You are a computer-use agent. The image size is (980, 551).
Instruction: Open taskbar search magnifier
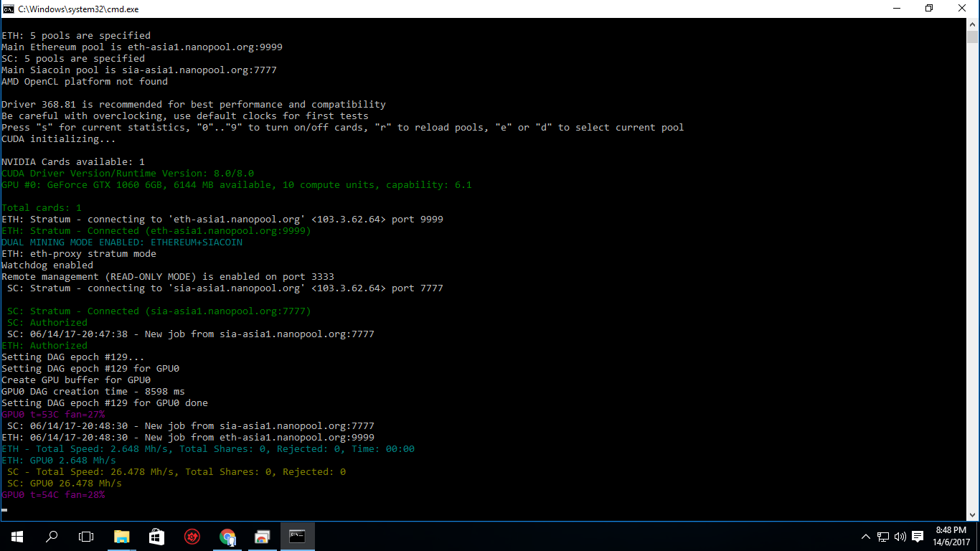(x=52, y=537)
